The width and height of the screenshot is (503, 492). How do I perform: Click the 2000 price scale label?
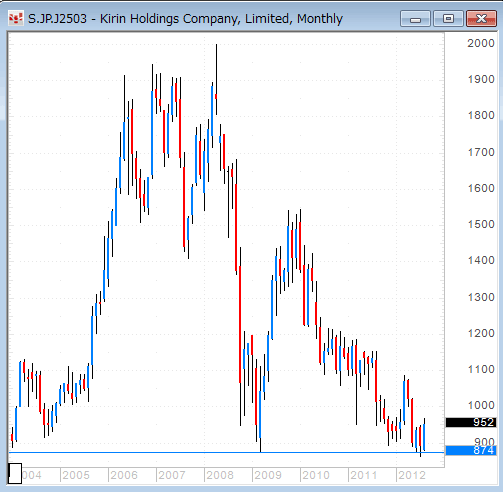click(x=481, y=43)
